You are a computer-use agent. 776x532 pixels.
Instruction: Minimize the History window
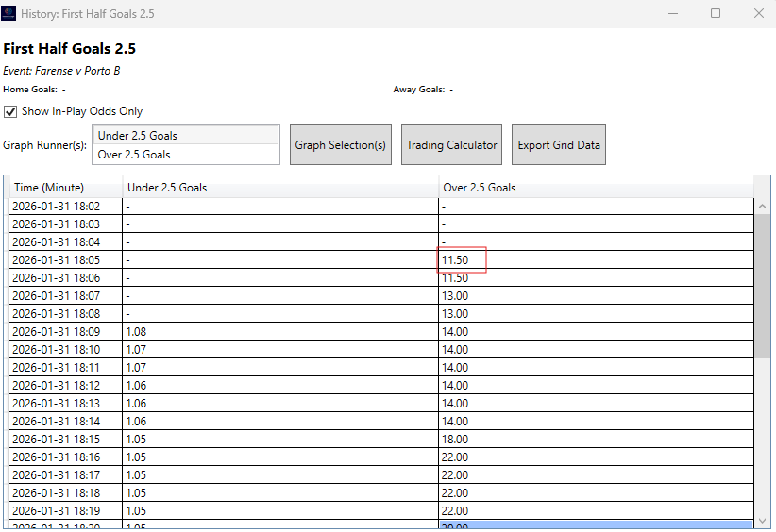coord(672,14)
